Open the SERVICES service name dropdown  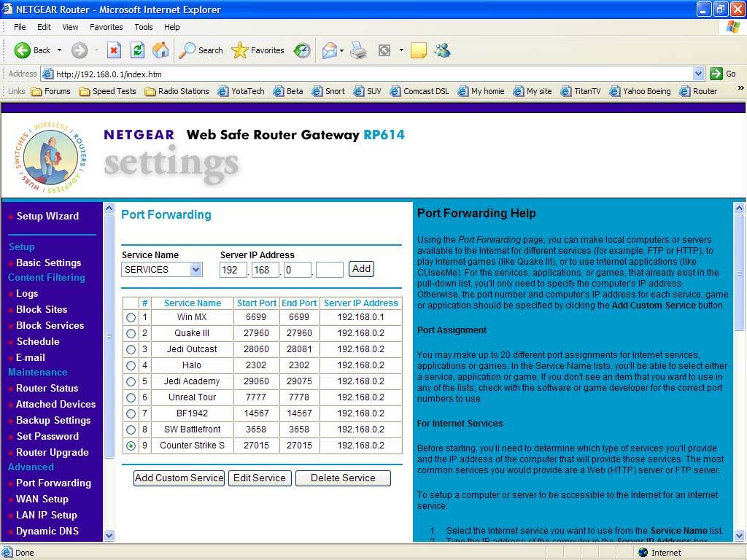162,270
